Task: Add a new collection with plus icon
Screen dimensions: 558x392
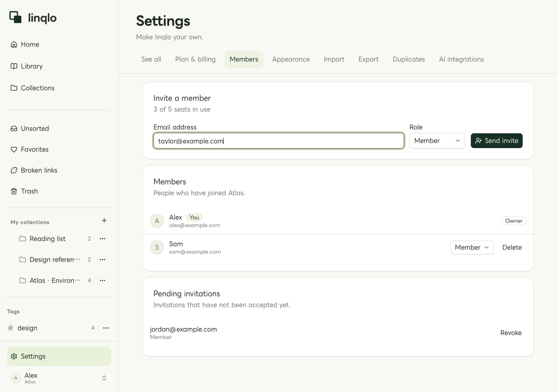Action: [104, 220]
